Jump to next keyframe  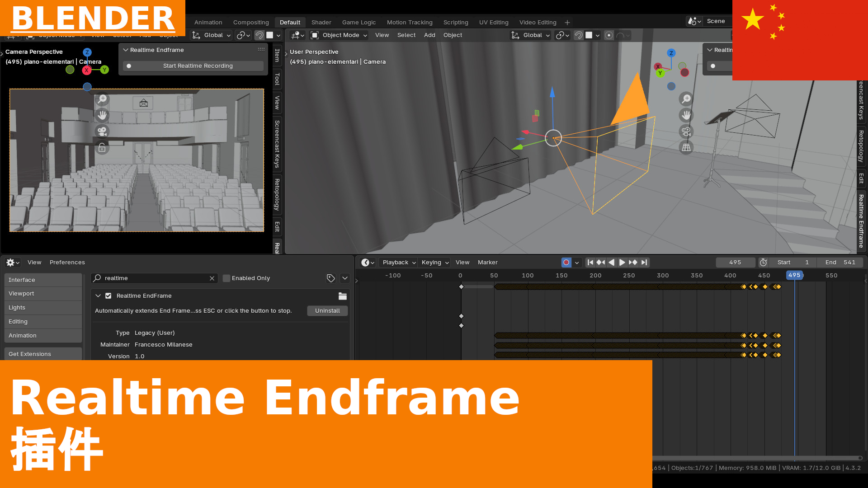pyautogui.click(x=633, y=263)
